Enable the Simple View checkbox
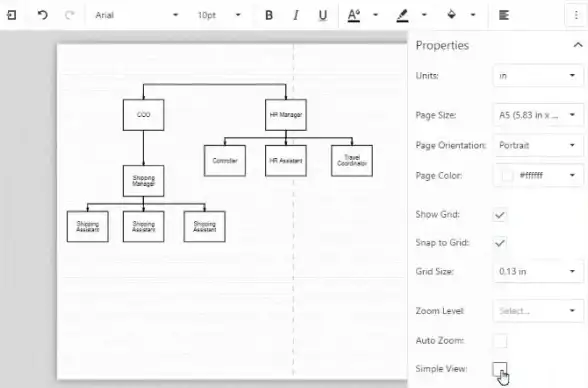588x388 pixels. 500,369
